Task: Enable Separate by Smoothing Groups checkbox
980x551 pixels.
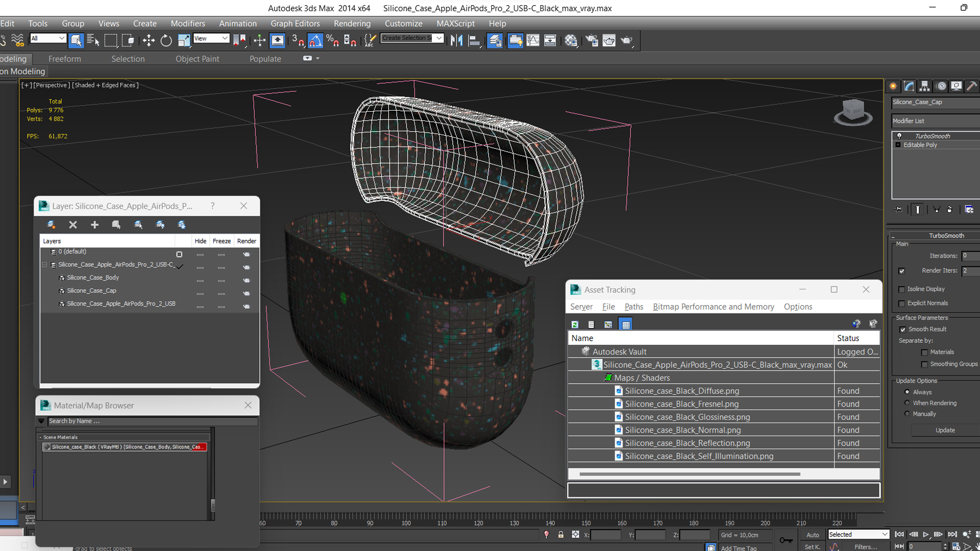Action: pos(924,364)
